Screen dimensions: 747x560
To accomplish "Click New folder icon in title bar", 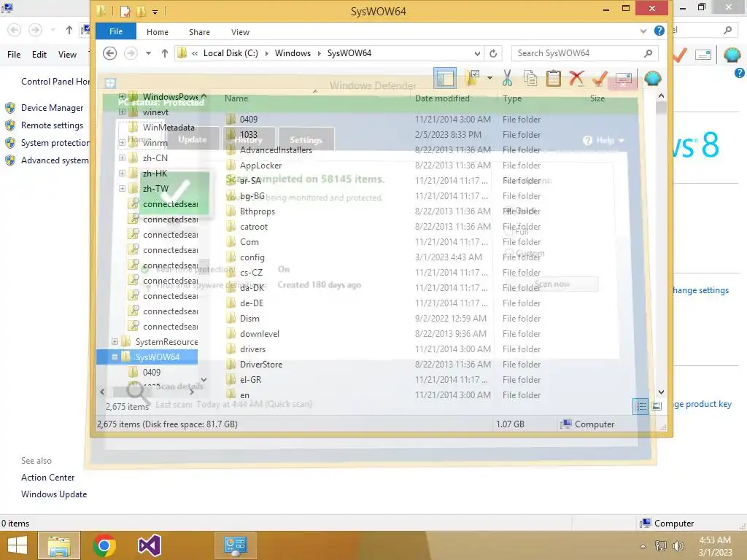I will click(x=141, y=11).
